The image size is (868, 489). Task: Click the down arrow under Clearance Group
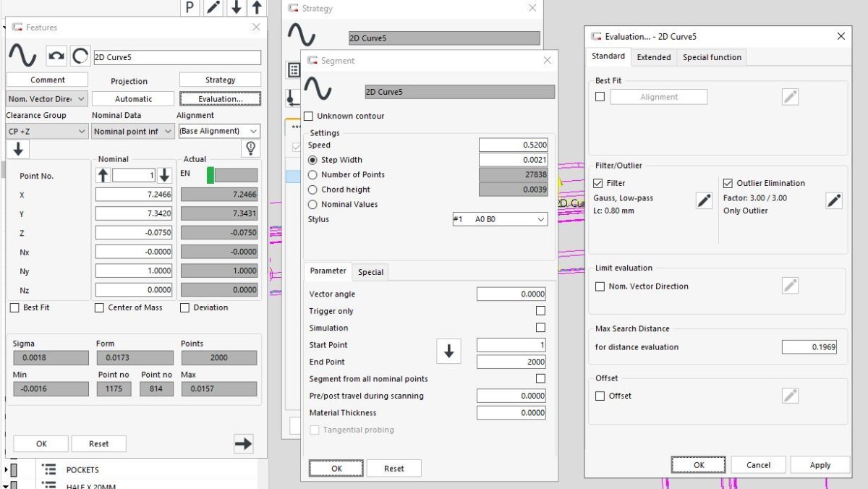tap(18, 149)
